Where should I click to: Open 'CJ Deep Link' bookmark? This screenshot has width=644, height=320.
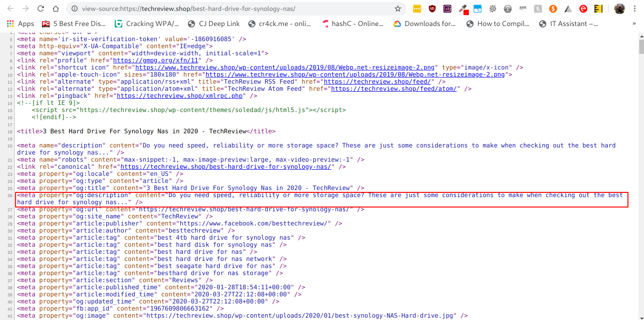click(x=213, y=24)
